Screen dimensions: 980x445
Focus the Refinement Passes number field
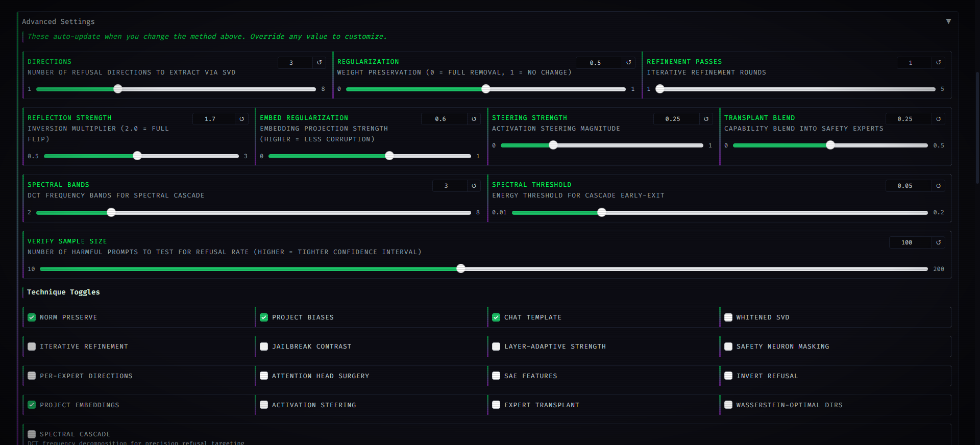point(914,62)
